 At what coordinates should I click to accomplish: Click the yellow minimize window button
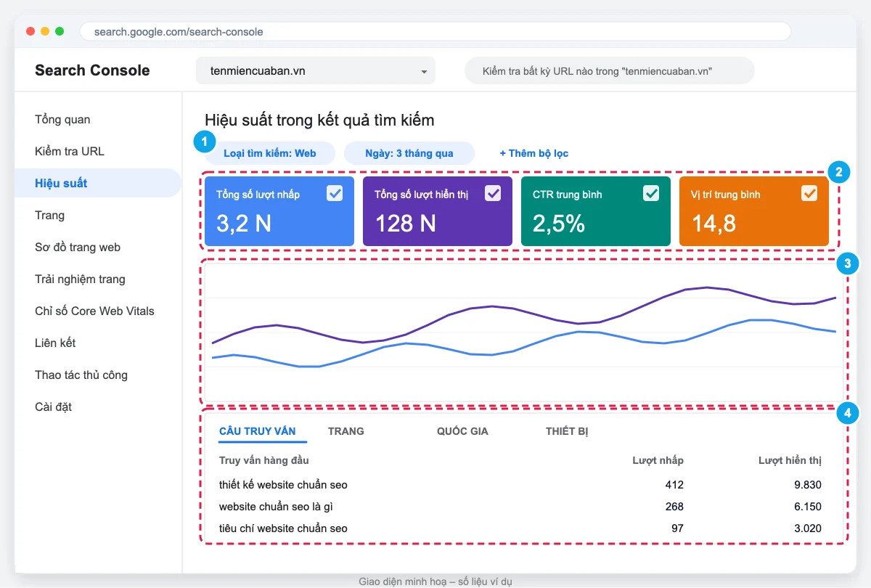coord(45,32)
